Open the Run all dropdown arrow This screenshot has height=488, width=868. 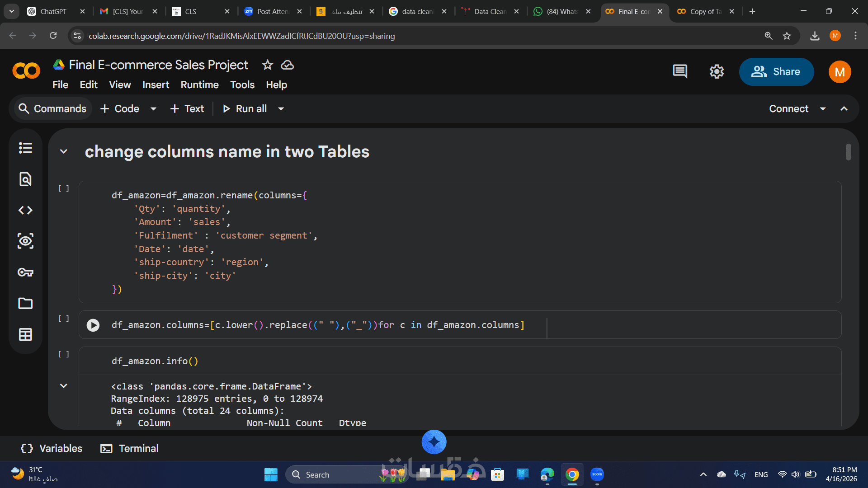(281, 109)
